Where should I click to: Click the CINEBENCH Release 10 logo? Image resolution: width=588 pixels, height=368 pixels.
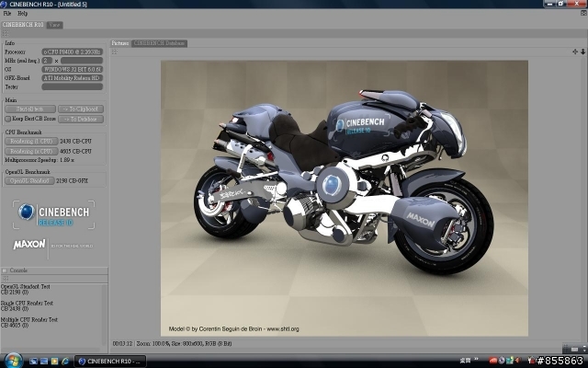[53, 214]
